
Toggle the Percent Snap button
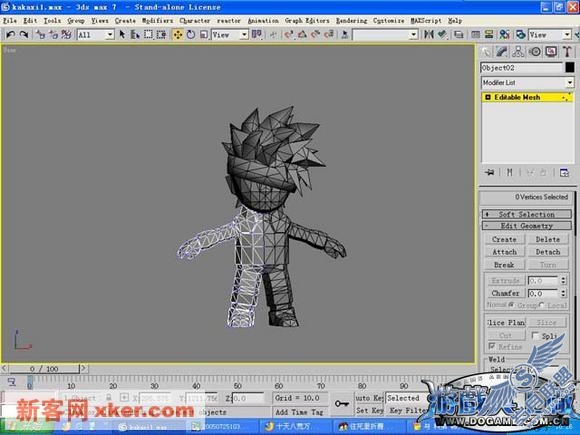pos(316,35)
